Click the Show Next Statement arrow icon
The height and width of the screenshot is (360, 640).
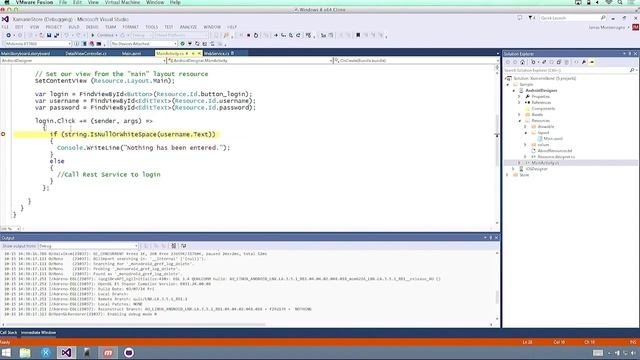[276, 36]
